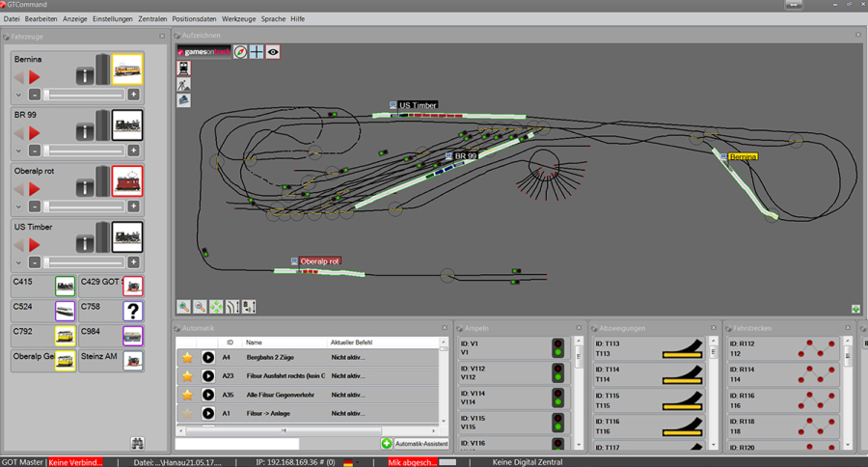Viewport: 868px width, 467px height.
Task: Open the Werkzeuge menu
Action: point(238,18)
